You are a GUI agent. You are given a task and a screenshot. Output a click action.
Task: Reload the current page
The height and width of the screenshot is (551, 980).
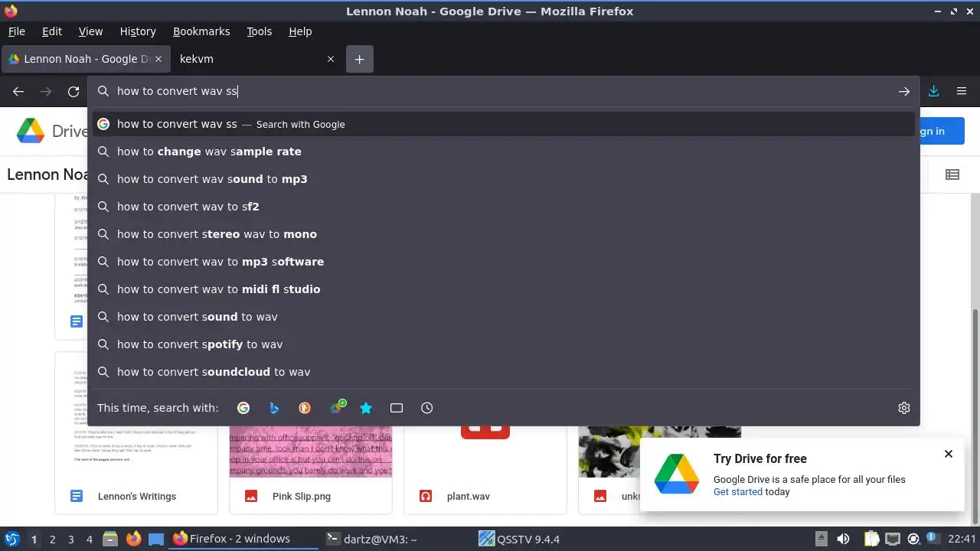coord(73,91)
